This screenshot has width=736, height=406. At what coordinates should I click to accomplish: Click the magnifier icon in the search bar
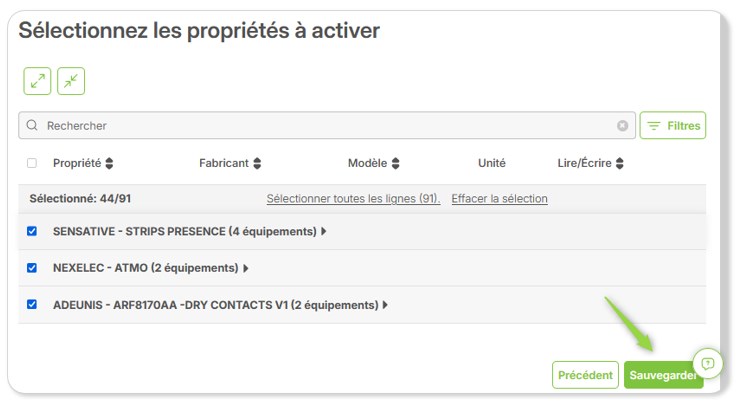pyautogui.click(x=32, y=125)
